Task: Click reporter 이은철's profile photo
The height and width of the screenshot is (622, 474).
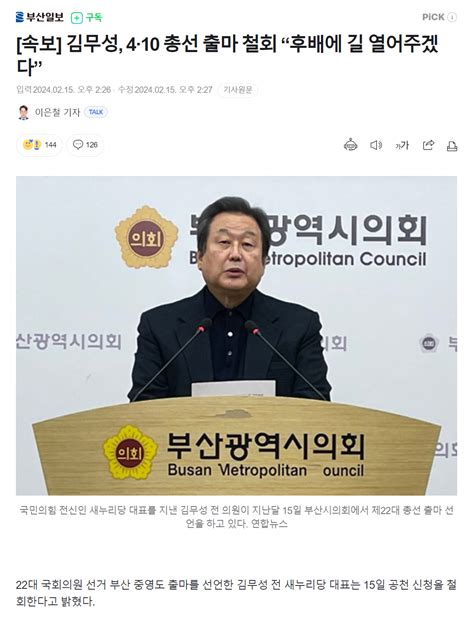Action: [x=23, y=112]
